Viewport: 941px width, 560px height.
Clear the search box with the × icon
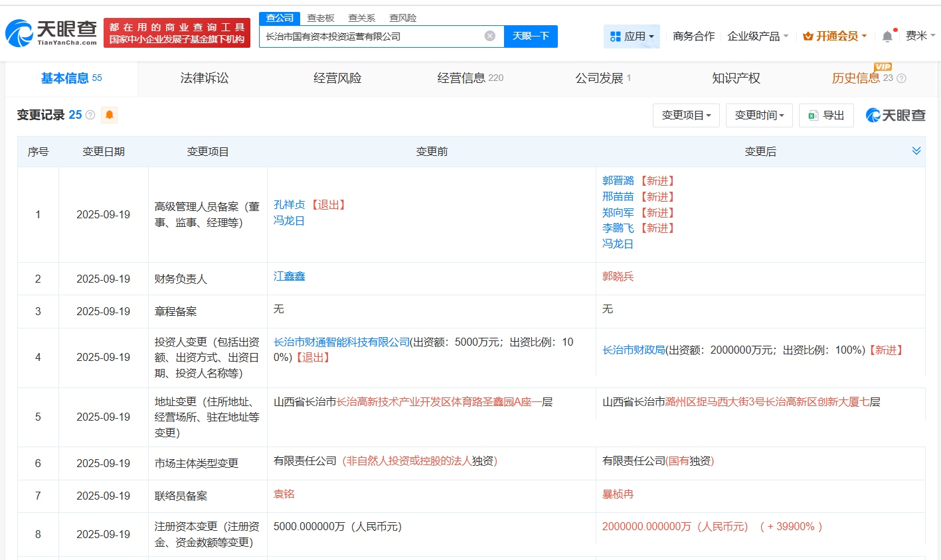pyautogui.click(x=489, y=36)
